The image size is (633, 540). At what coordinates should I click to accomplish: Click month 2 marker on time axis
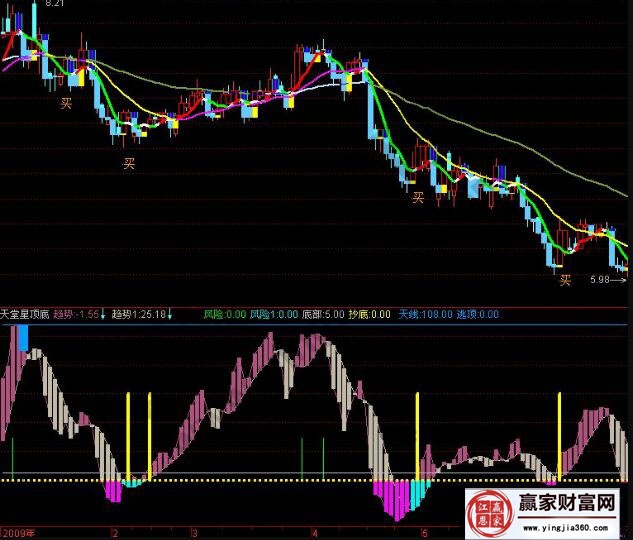point(116,533)
